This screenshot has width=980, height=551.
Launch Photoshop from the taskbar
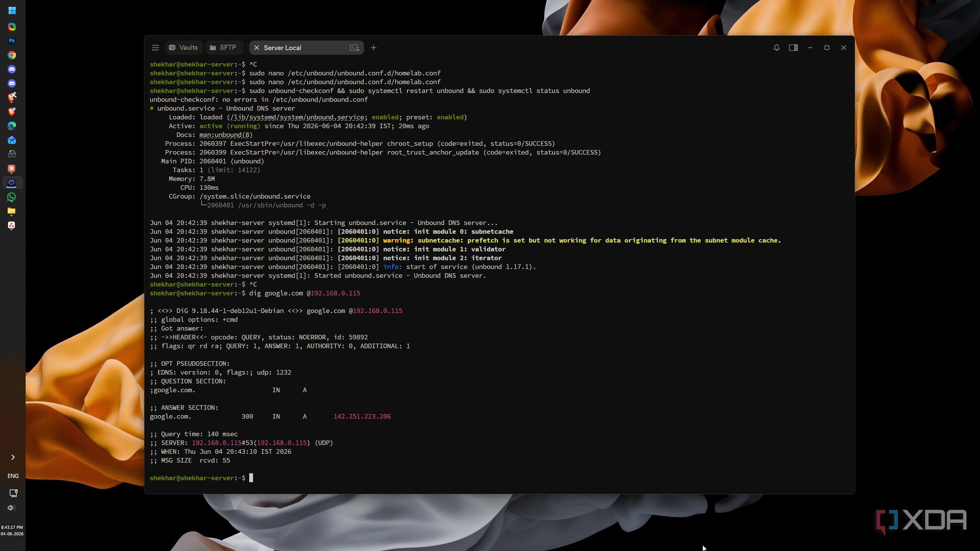tap(12, 41)
